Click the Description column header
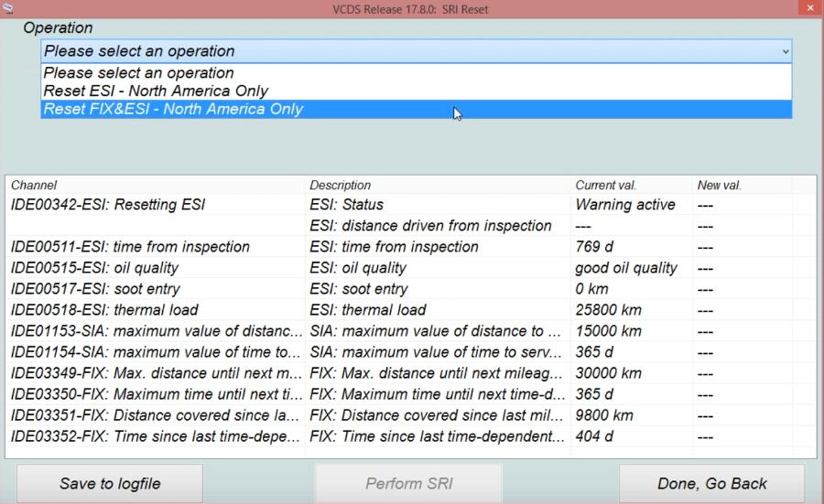Image resolution: width=824 pixels, height=504 pixels. click(x=438, y=186)
